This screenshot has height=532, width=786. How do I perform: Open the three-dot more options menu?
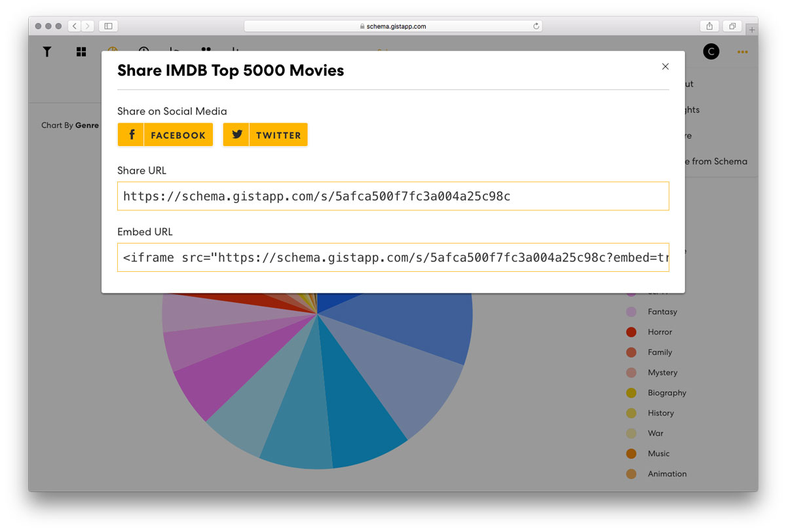[742, 52]
